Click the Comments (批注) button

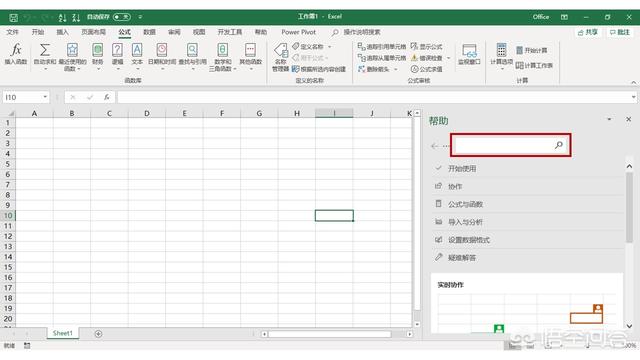[620, 32]
